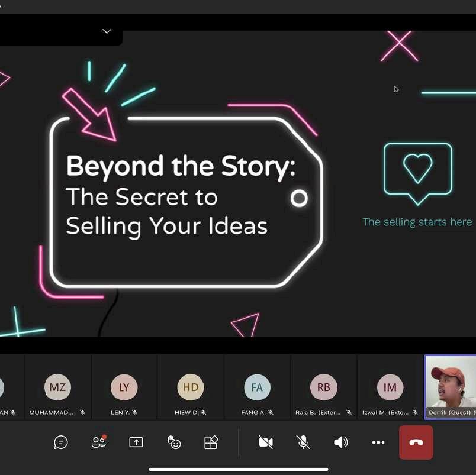
Task: Select Derrik (Guest) video tile
Action: point(451,387)
